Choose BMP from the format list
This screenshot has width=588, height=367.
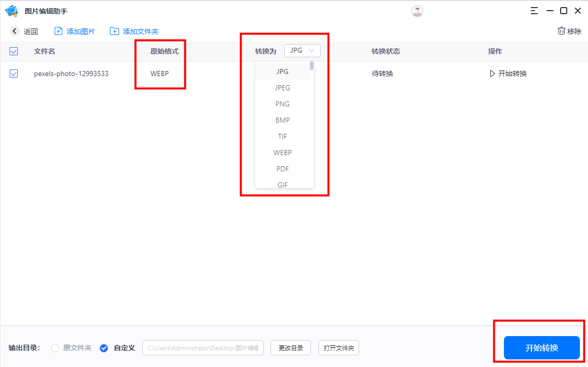click(x=283, y=120)
